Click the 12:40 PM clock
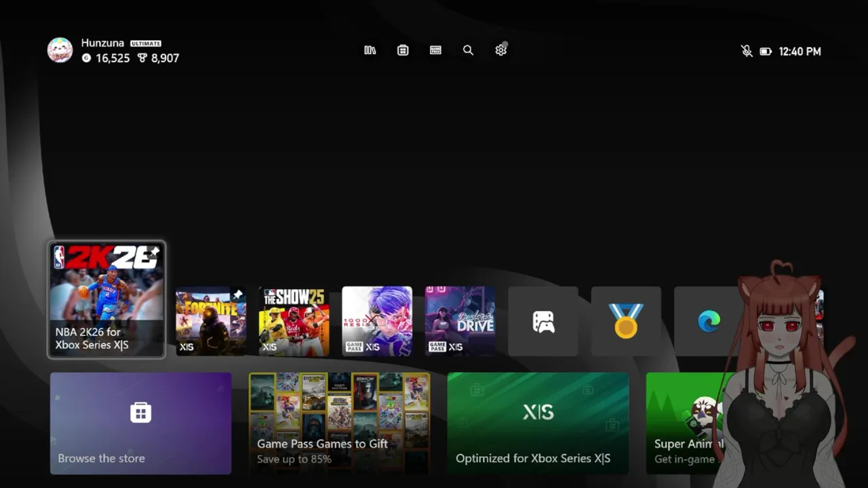Screen dimensions: 868x488 [x=800, y=52]
